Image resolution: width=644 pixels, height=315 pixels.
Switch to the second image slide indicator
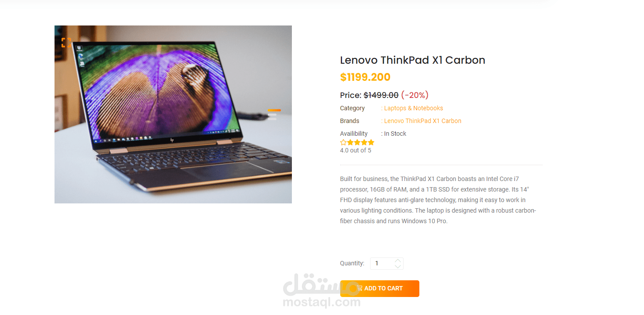(x=272, y=115)
